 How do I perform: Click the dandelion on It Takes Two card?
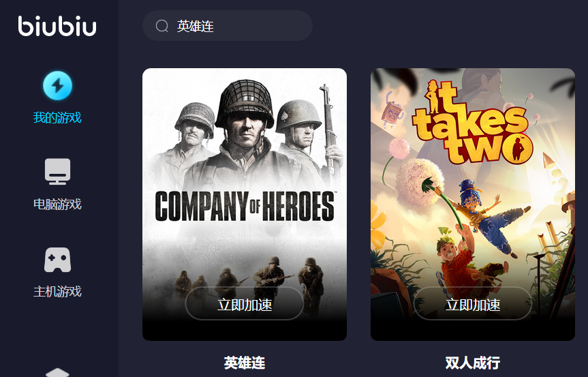418,182
